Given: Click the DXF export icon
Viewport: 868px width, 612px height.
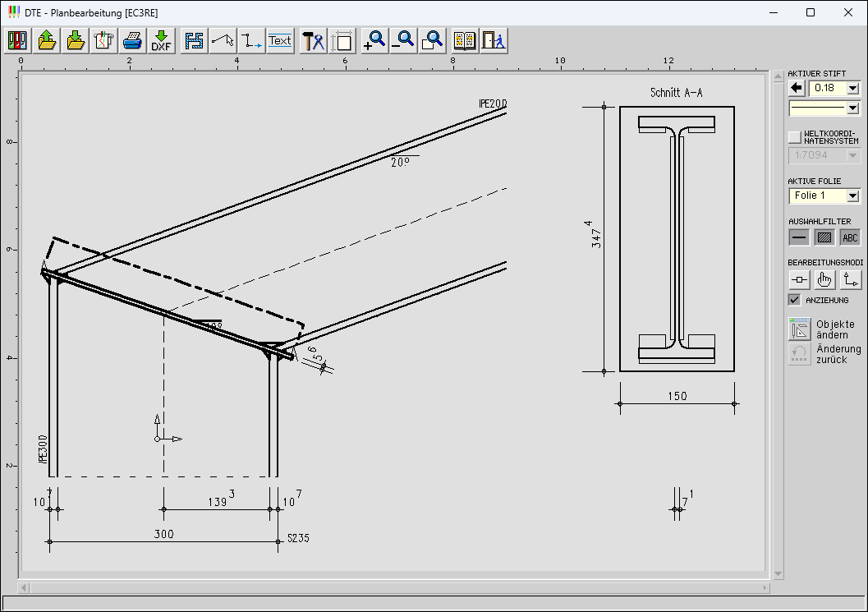Looking at the screenshot, I should (x=161, y=40).
